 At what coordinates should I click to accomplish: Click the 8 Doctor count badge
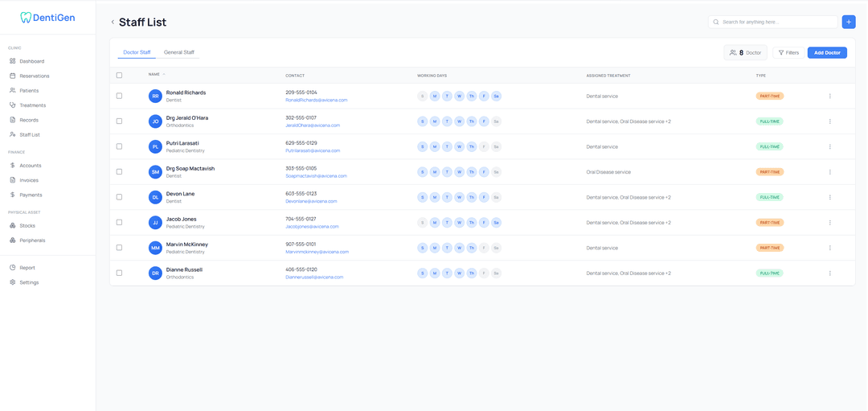tap(745, 52)
